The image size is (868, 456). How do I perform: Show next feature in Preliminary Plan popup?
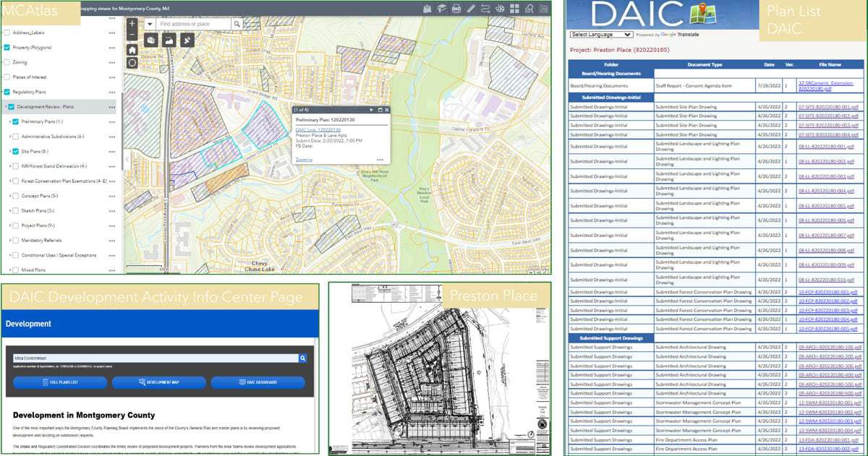[x=372, y=110]
